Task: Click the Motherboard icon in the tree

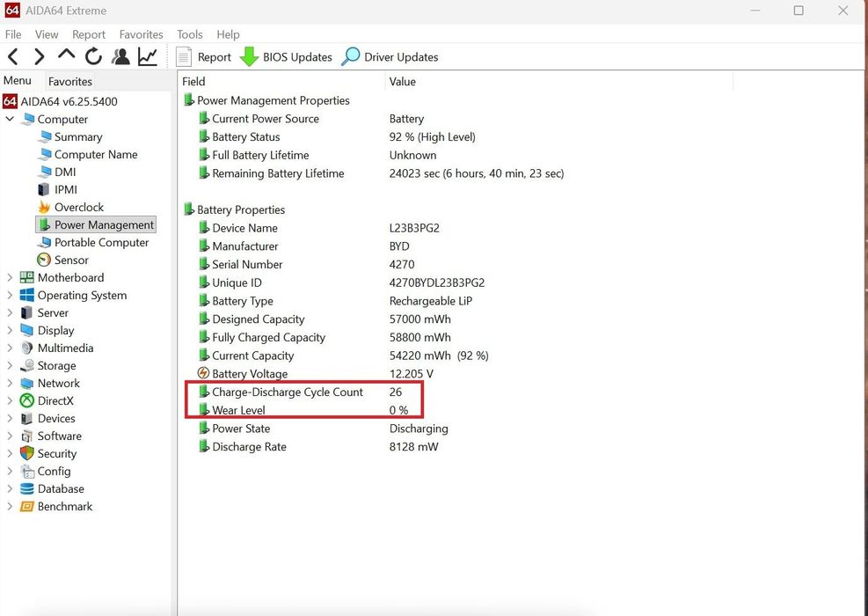Action: [x=26, y=277]
